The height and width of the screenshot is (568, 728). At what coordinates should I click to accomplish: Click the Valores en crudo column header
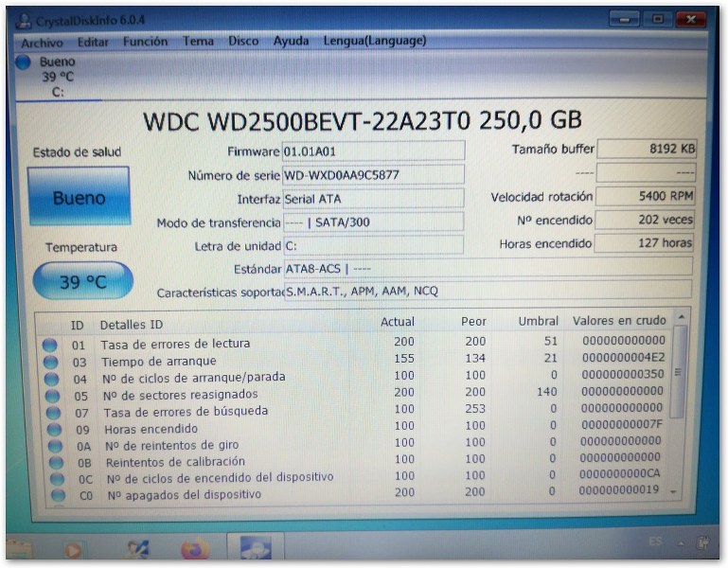tap(619, 321)
